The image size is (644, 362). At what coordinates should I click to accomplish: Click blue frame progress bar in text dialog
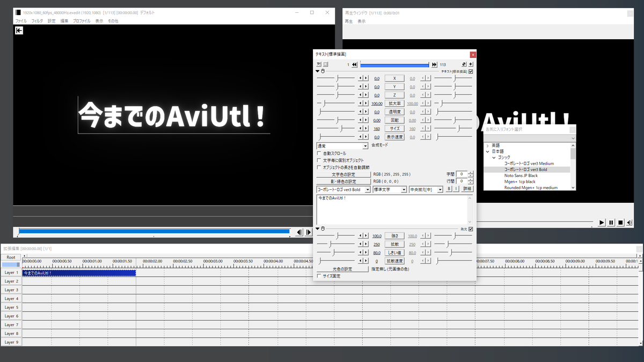point(394,64)
